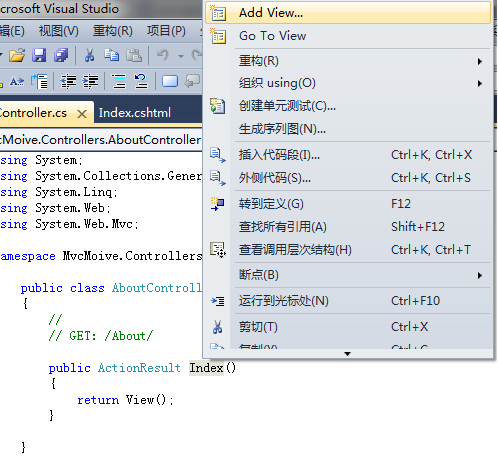Click the '// GET: /About/' comment
Screen dimensions: 498x464
101,336
